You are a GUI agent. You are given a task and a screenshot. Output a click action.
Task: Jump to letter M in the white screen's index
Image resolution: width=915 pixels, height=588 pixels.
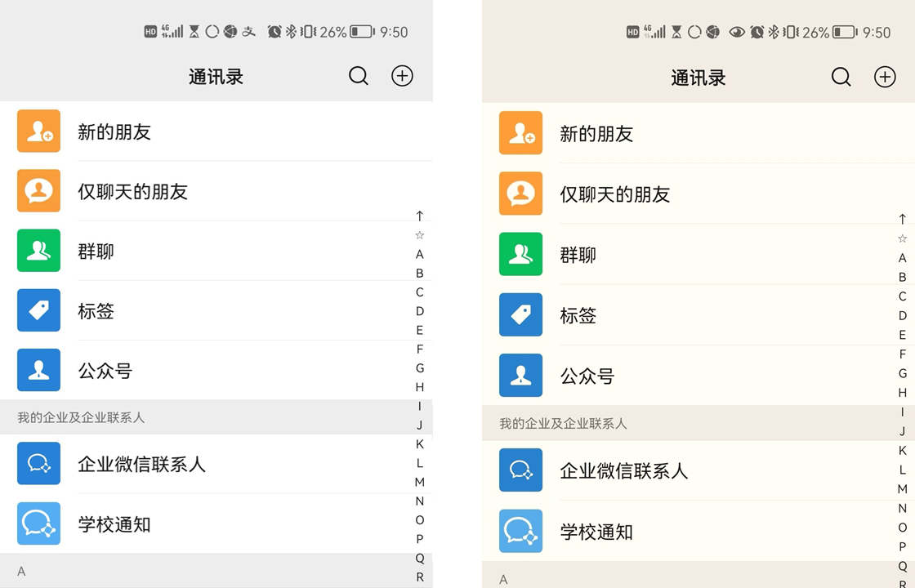coord(420,482)
